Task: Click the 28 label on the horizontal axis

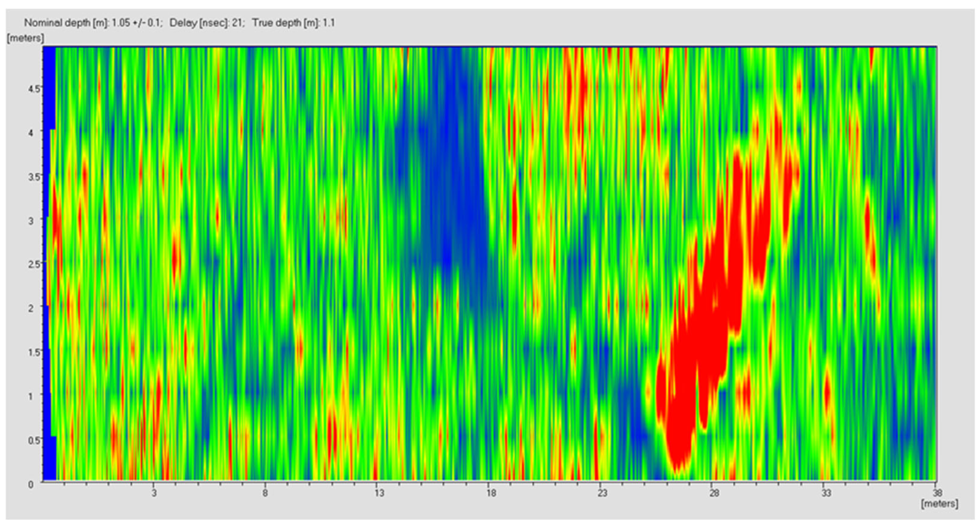Action: pos(714,494)
